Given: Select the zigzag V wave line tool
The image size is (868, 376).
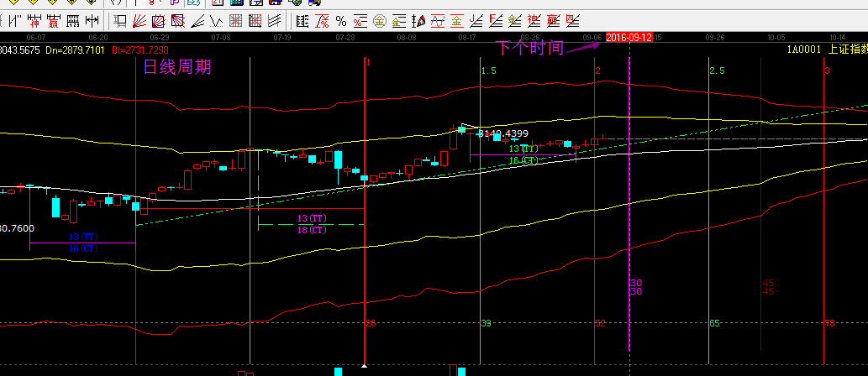Looking at the screenshot, I should 217,21.
